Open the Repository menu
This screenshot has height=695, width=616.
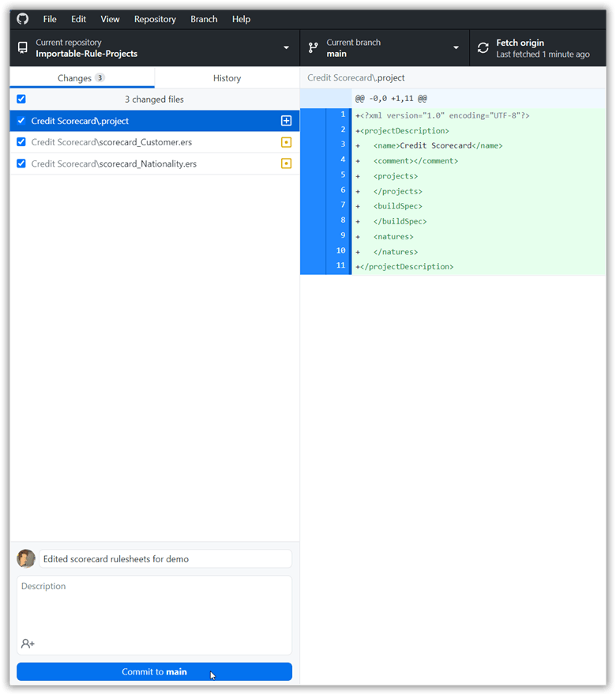[155, 19]
